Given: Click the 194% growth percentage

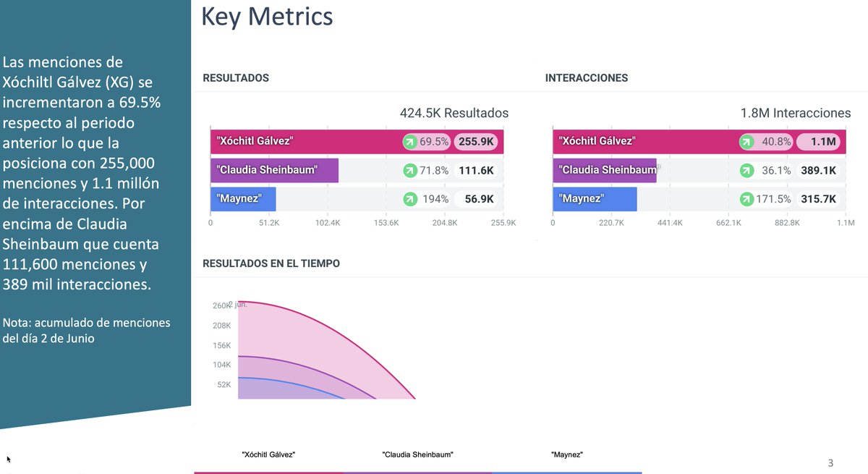Looking at the screenshot, I should 435,199.
